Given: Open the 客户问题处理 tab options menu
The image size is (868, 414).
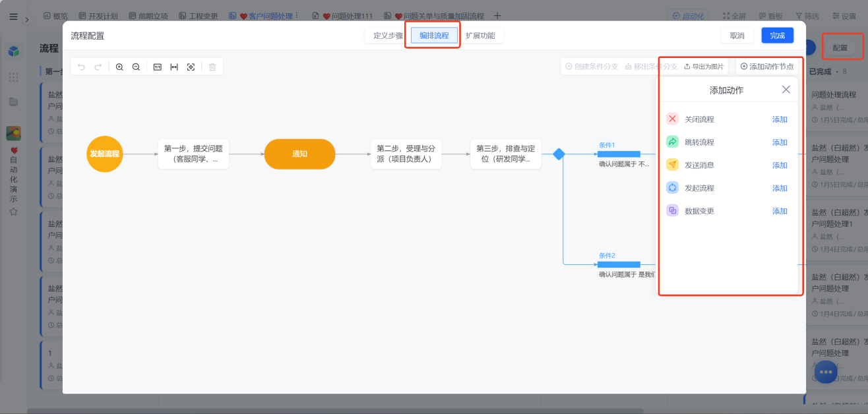Looking at the screenshot, I should click(x=297, y=16).
